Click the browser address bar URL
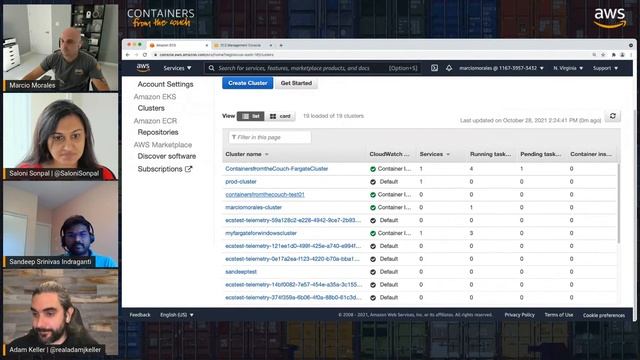640x360 pixels. click(216, 55)
